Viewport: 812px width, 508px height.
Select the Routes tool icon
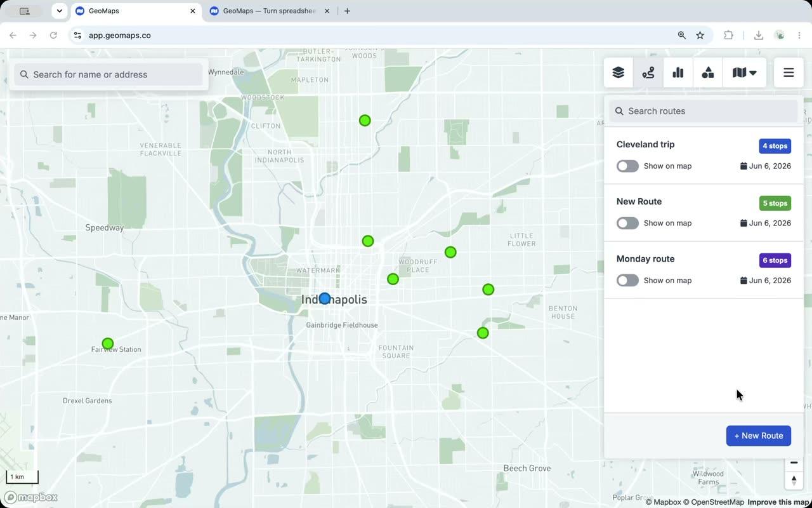coord(648,73)
